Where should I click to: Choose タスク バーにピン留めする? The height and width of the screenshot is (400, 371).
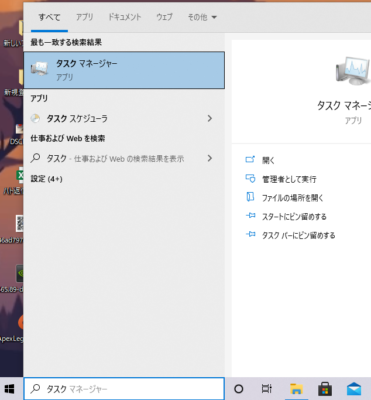(299, 235)
